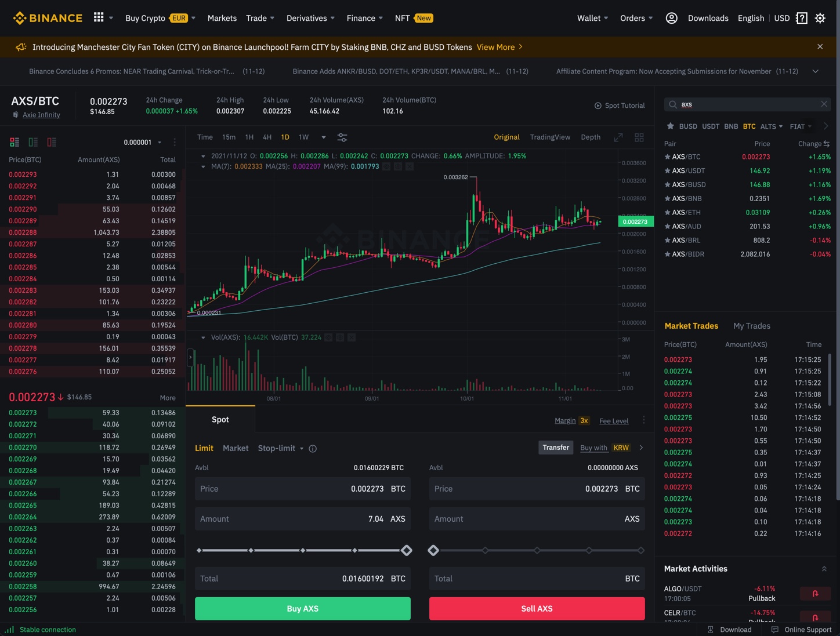The image size is (840, 636).
Task: Expand the ALTS market dropdown
Action: click(772, 126)
